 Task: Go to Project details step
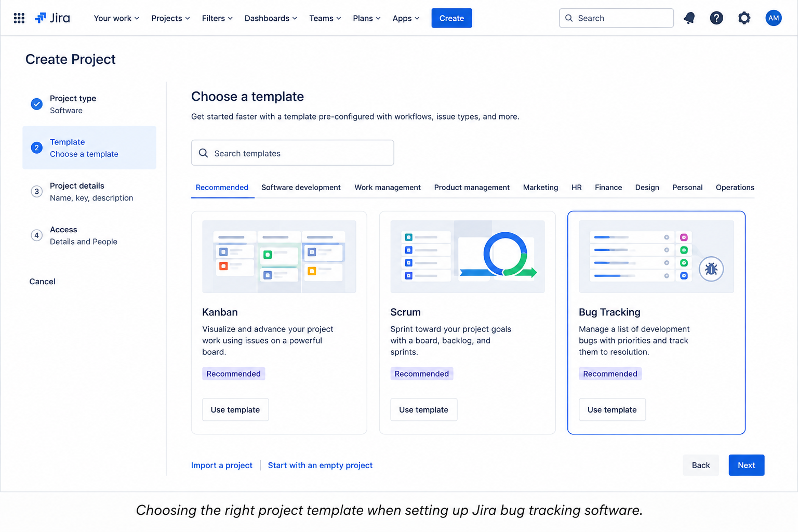[x=89, y=192]
